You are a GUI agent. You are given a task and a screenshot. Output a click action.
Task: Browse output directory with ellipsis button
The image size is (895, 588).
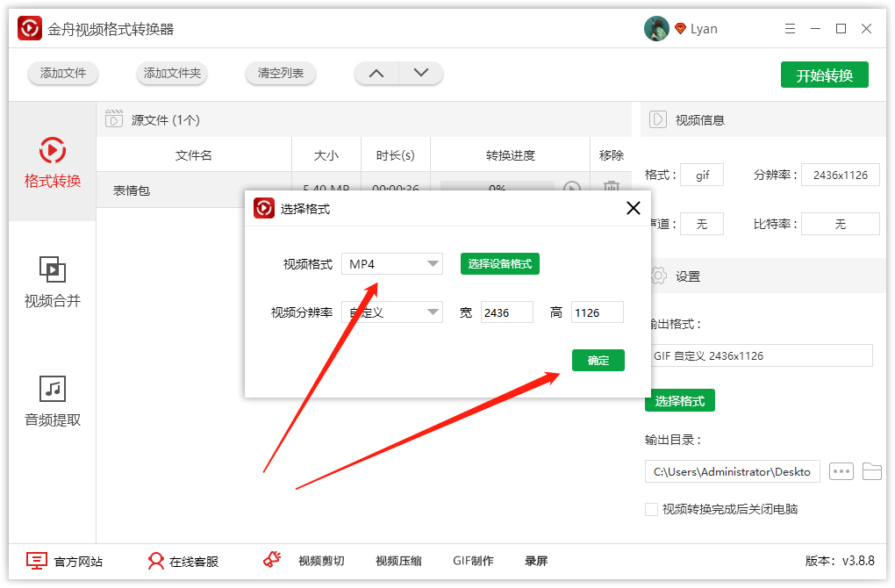tap(841, 471)
